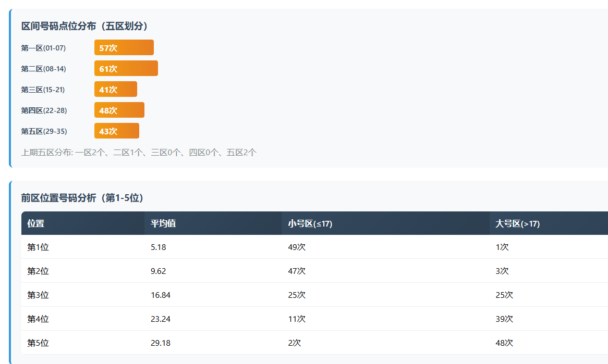
Task: Sort by the 平均值 column header
Action: tap(163, 223)
